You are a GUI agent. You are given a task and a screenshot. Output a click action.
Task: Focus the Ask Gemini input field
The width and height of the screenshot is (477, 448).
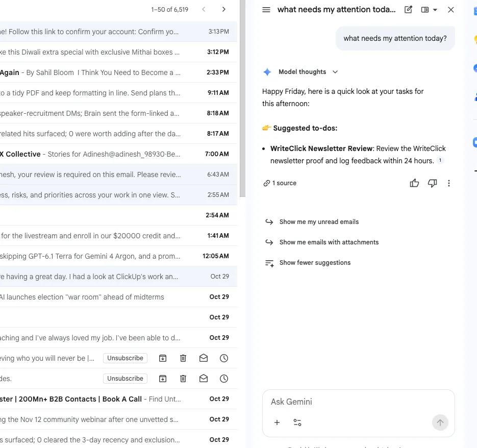(358, 402)
